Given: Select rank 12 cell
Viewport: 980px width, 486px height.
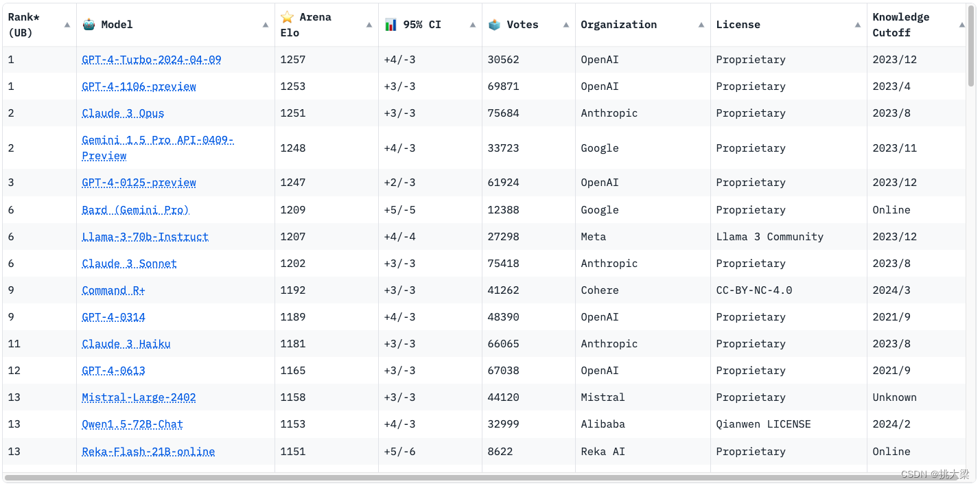Looking at the screenshot, I should [x=40, y=371].
